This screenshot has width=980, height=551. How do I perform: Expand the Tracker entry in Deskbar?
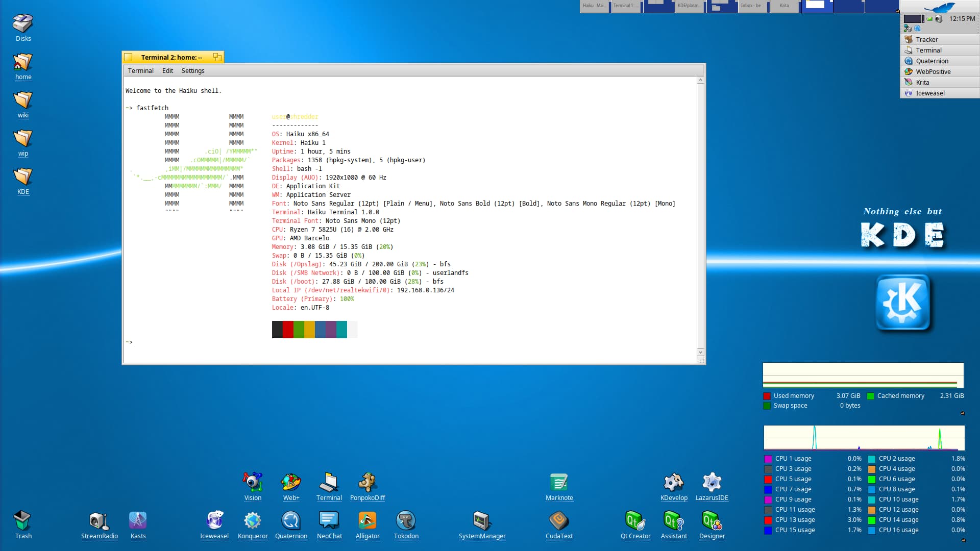[x=926, y=39]
